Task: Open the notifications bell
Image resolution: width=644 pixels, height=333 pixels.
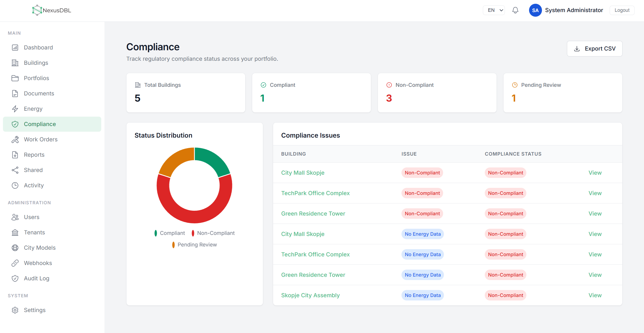Action: 515,10
